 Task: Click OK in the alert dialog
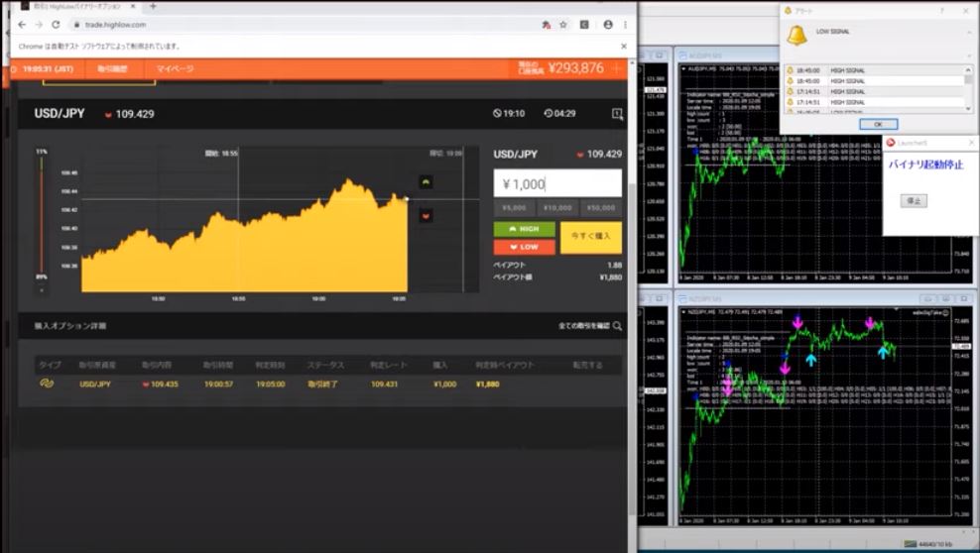[x=877, y=124]
